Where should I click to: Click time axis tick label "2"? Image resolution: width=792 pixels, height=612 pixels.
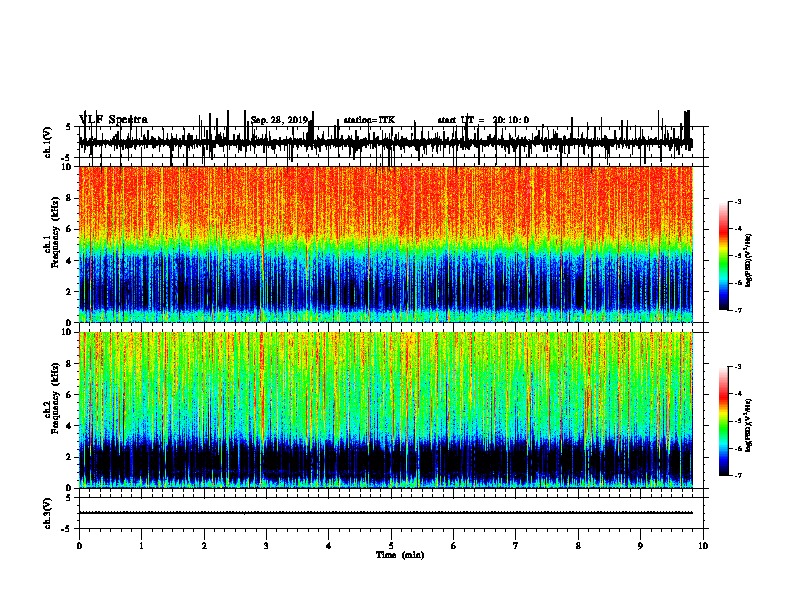pyautogui.click(x=204, y=546)
